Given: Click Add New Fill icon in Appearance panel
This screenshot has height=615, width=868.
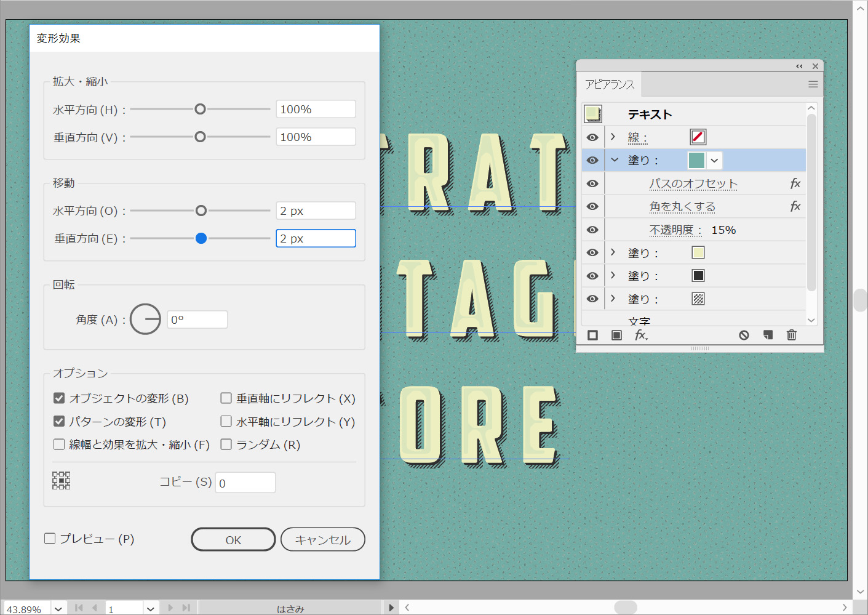Looking at the screenshot, I should [616, 335].
